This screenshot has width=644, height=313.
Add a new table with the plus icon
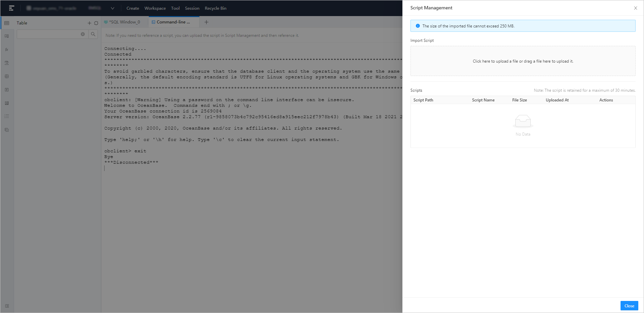coord(89,23)
